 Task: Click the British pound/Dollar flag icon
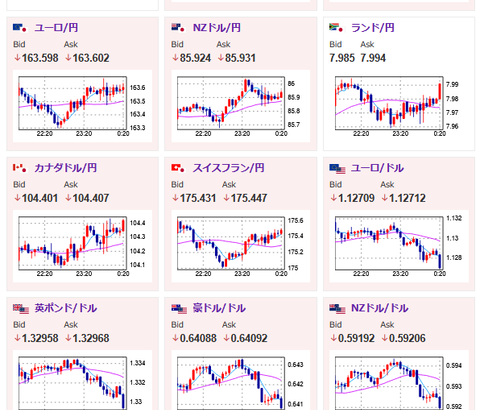click(21, 309)
